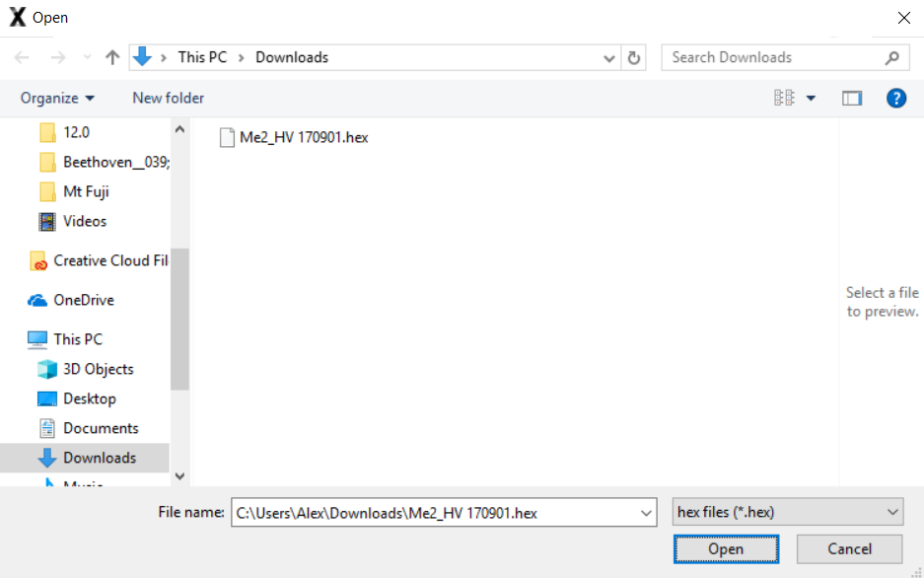
Task: Open 3D Objects in the sidebar
Action: pyautogui.click(x=98, y=369)
